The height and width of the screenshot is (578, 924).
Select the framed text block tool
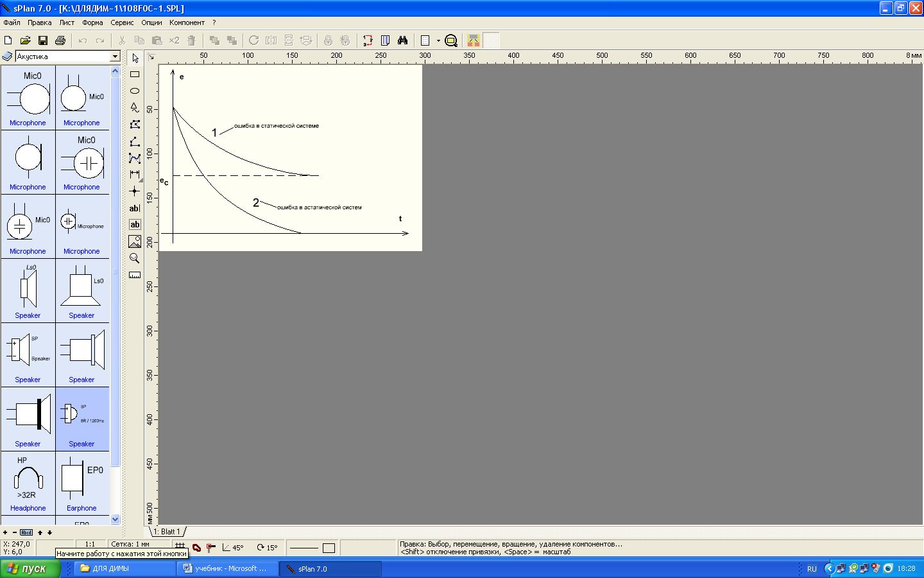(135, 225)
